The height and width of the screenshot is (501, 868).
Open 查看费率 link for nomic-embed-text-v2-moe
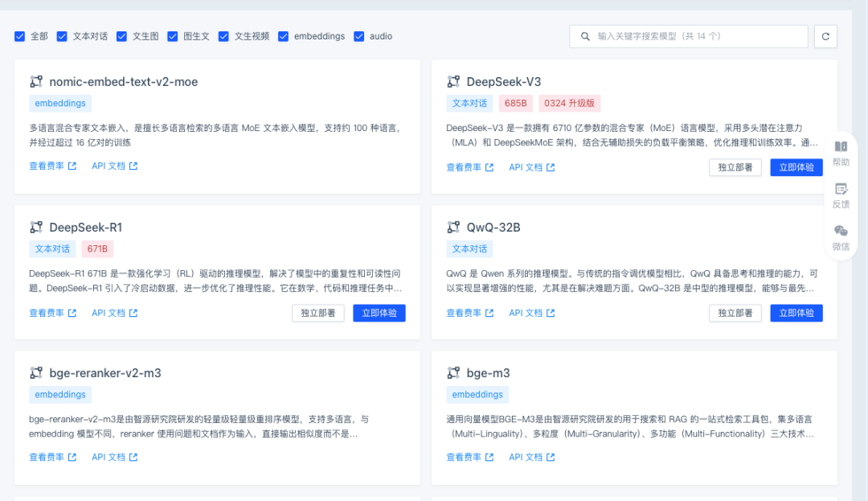pyautogui.click(x=52, y=166)
